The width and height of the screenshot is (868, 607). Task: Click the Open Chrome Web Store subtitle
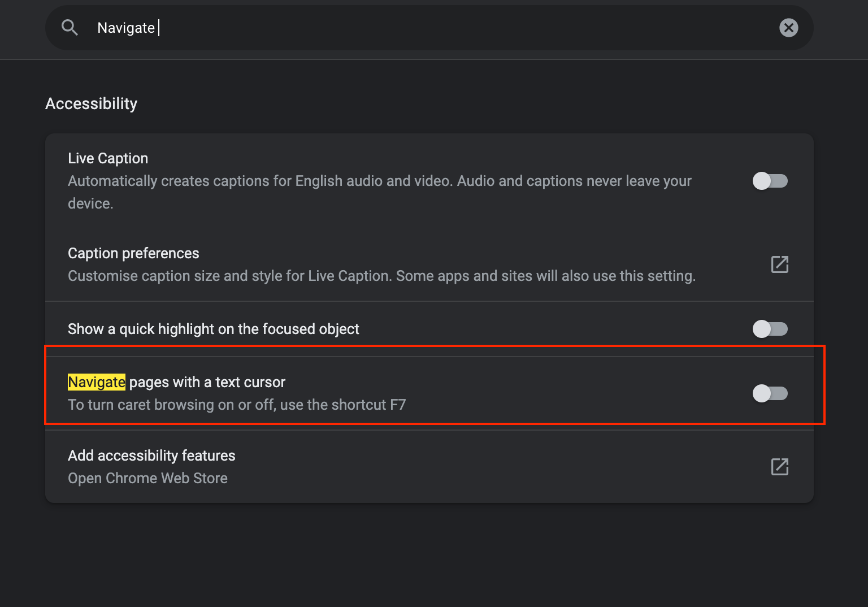click(147, 478)
